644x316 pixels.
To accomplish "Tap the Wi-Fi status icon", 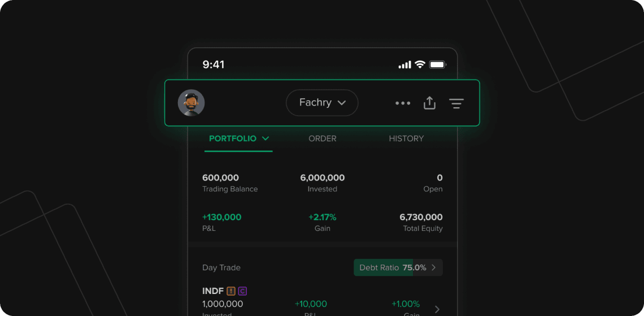I will (419, 65).
